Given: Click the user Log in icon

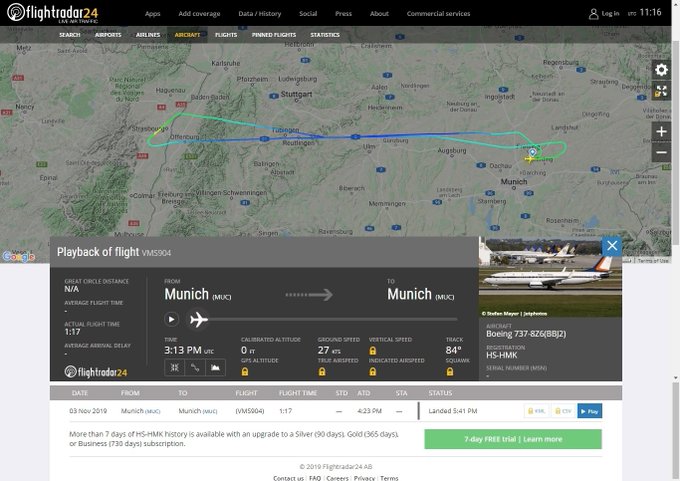Looking at the screenshot, I should pyautogui.click(x=593, y=14).
